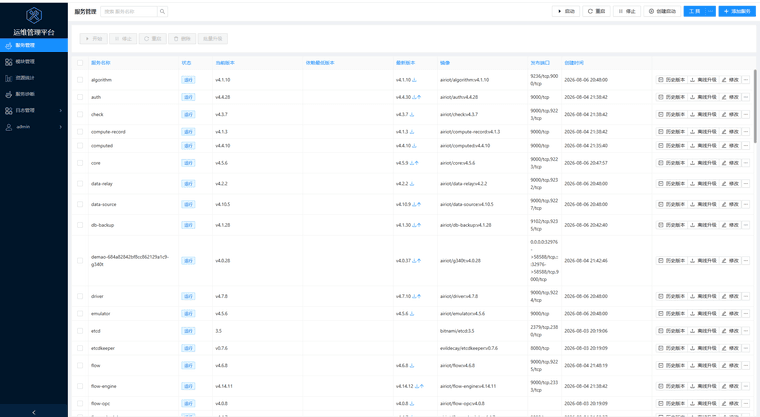Open more-actions dots in algorithm row
Image resolution: width=760 pixels, height=417 pixels.
pos(746,80)
